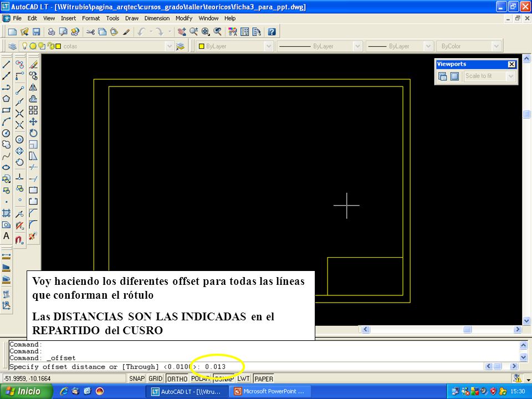
Task: Open the File menu
Action: tap(17, 18)
